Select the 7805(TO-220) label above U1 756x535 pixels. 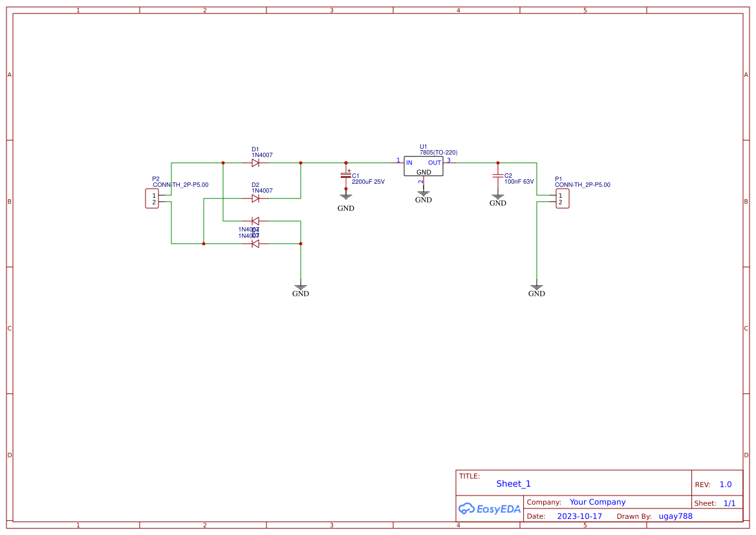tap(437, 152)
